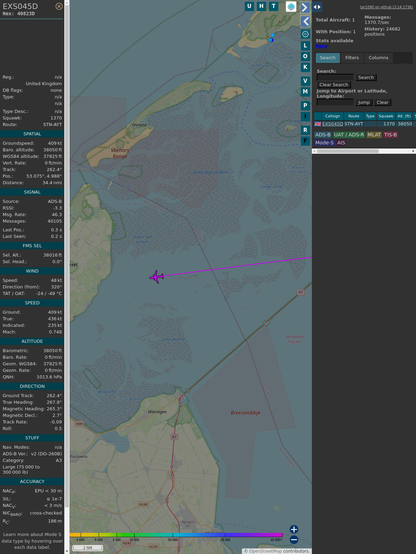
Task: Open the Columns tab
Action: [x=378, y=58]
